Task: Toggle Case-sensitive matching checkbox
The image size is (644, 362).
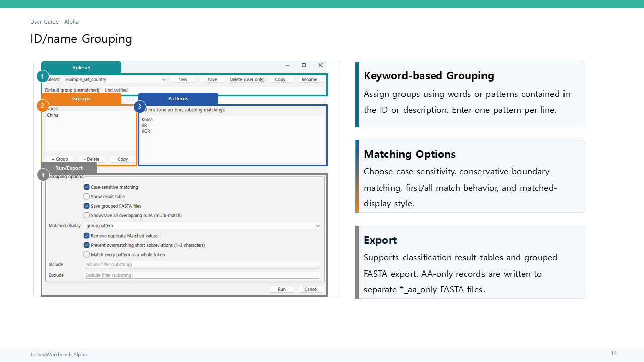Action: 87,187
